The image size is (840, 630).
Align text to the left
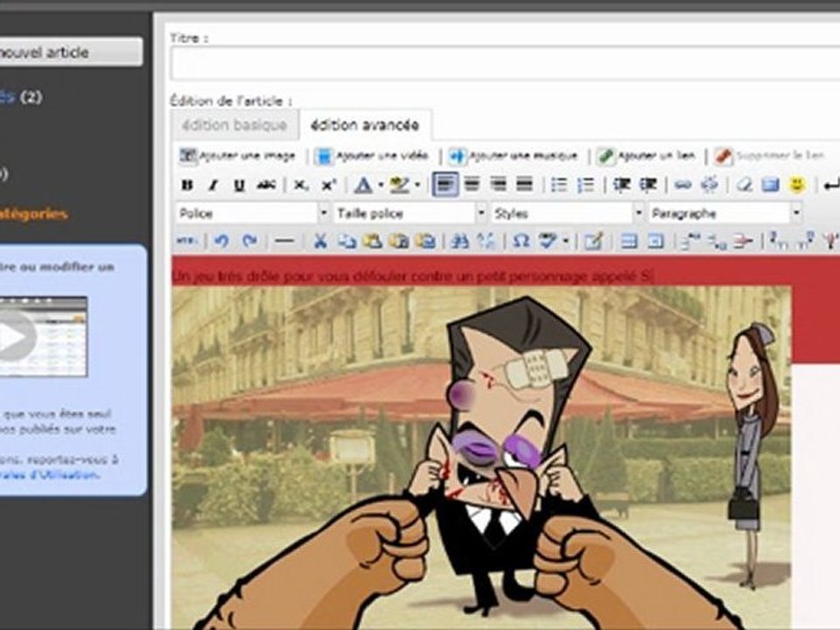point(445,185)
